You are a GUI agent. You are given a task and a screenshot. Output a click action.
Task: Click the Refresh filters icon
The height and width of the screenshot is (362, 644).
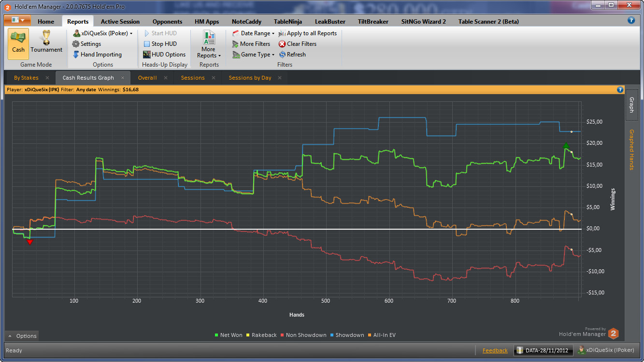pyautogui.click(x=282, y=55)
